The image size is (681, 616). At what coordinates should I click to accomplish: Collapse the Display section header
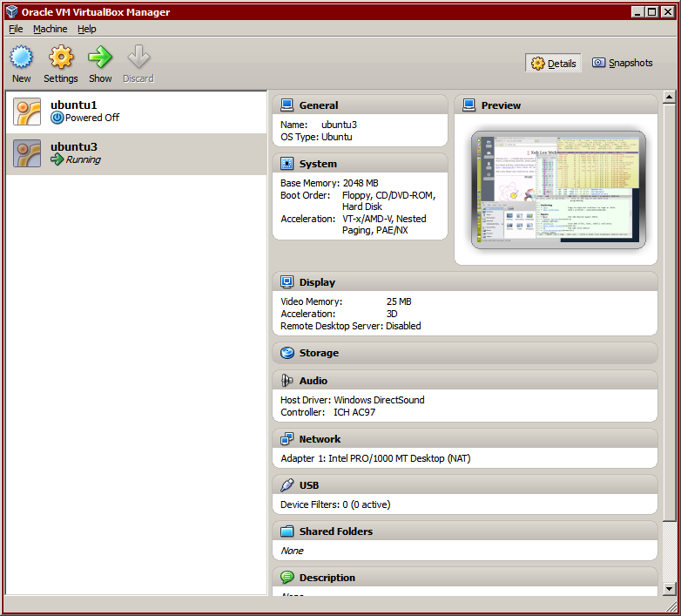point(465,282)
